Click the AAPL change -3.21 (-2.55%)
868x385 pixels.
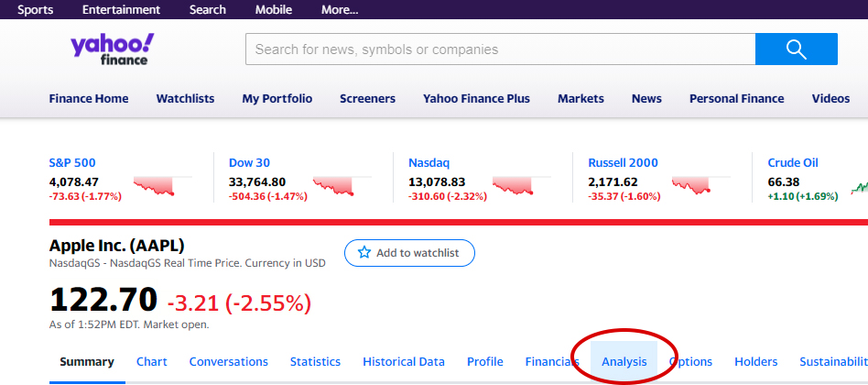click(x=239, y=303)
